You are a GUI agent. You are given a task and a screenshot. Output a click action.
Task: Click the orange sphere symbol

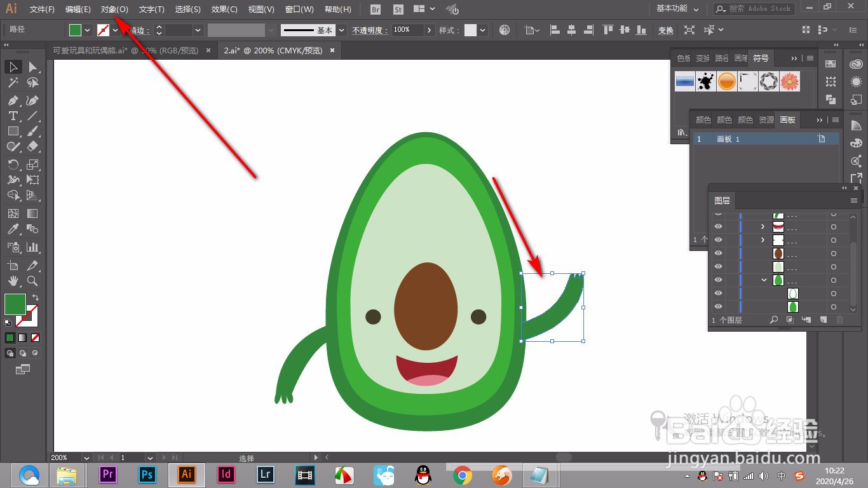(x=727, y=81)
